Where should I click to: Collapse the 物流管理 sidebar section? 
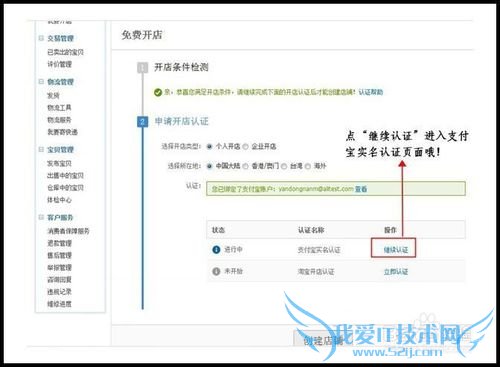41,82
